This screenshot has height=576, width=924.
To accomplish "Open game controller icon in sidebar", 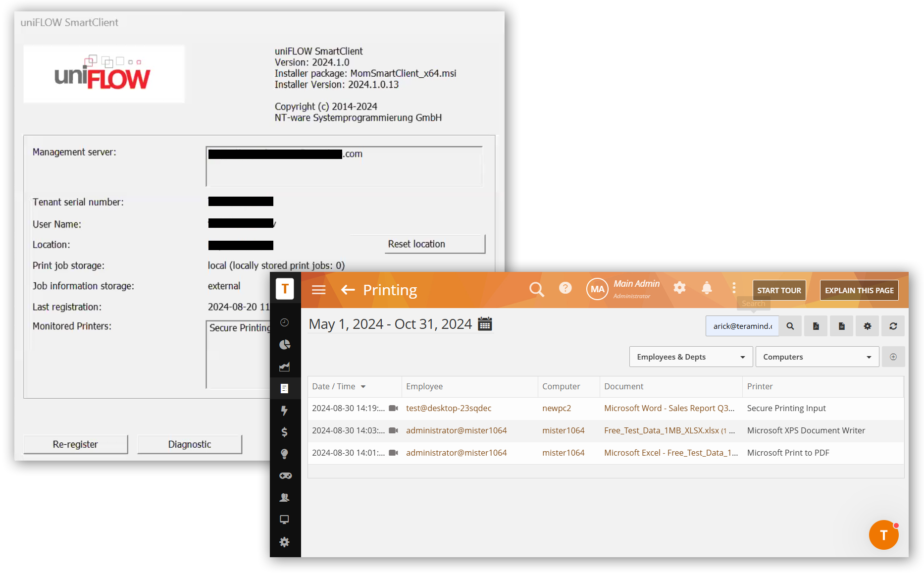I will (285, 475).
